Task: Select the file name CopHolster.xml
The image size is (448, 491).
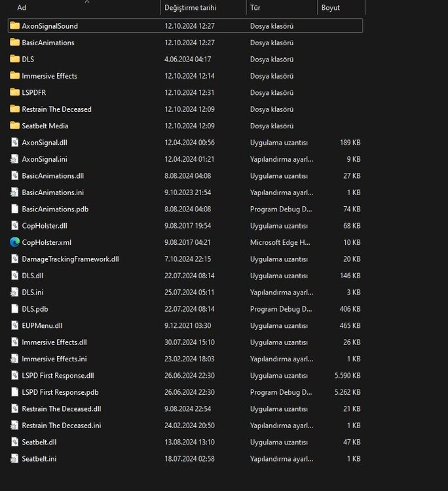Action: (x=47, y=242)
